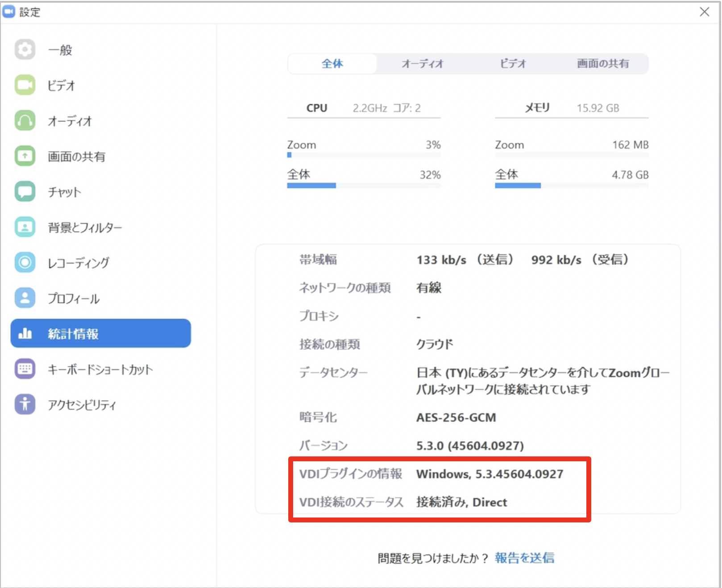
Task: Click the 全体 CPU usage bar at 32%
Action: [364, 186]
